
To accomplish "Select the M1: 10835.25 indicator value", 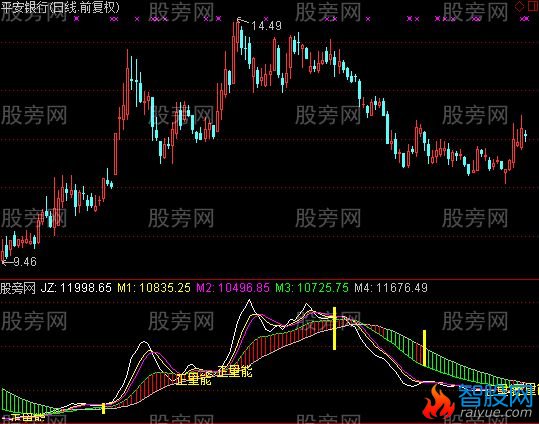I will click(154, 288).
